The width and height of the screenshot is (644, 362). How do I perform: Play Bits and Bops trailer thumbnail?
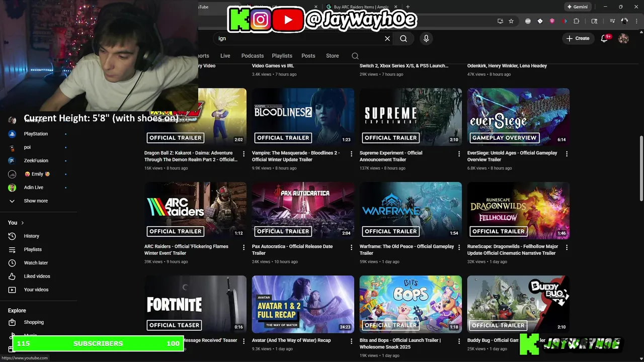click(x=411, y=304)
